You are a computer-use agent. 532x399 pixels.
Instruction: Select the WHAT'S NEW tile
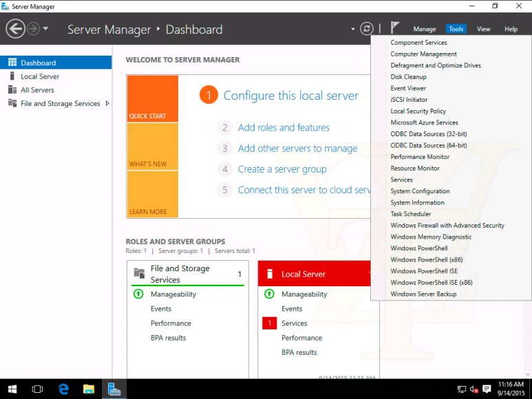click(152, 146)
